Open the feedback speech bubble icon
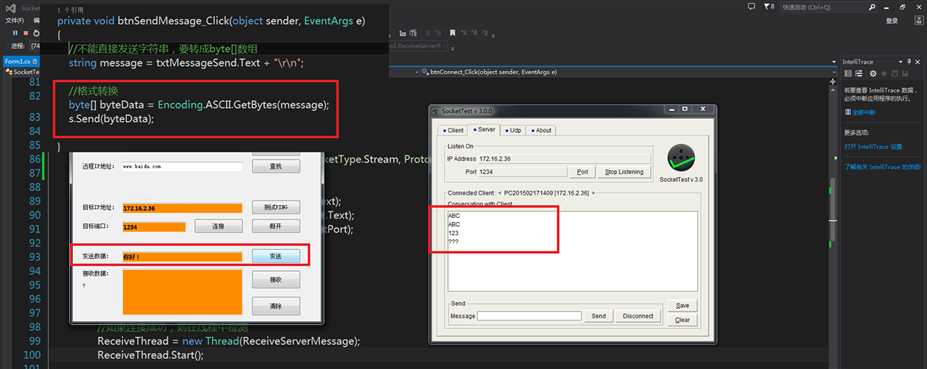The image size is (927, 369). (751, 7)
